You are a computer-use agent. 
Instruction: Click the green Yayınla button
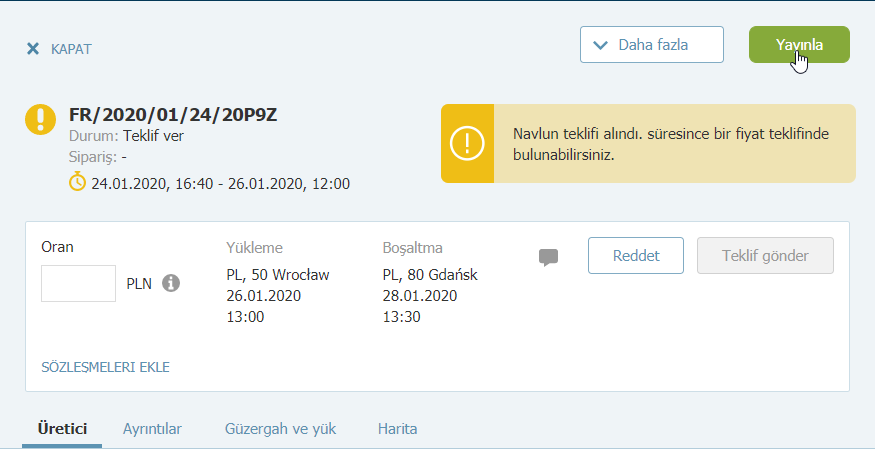coord(799,45)
